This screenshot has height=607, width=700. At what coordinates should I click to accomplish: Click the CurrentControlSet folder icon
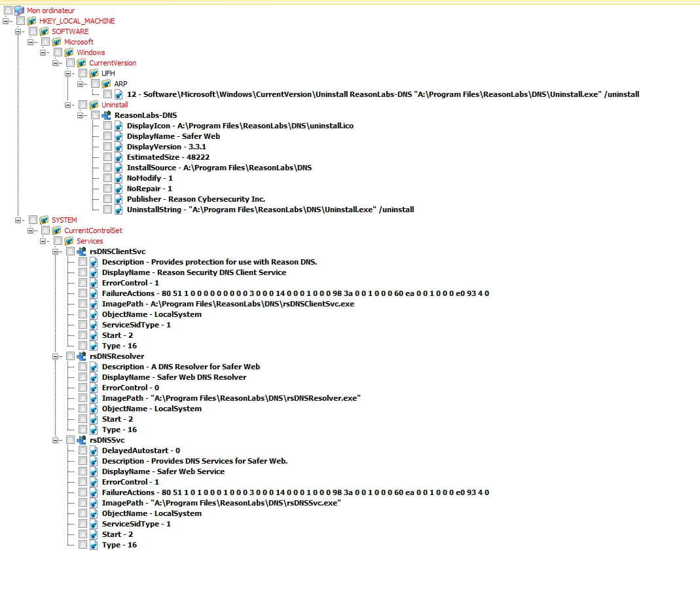click(56, 230)
